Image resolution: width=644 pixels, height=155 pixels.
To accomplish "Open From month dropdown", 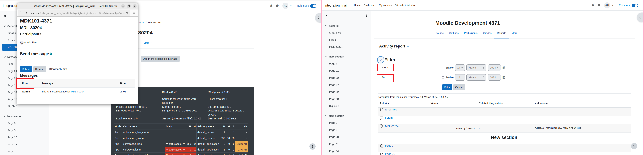I will 476,68.
